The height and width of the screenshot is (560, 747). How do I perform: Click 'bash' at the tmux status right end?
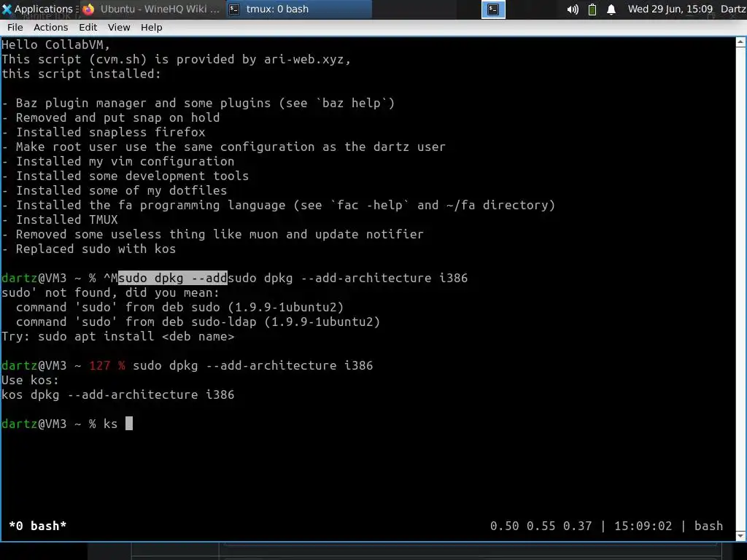708,526
